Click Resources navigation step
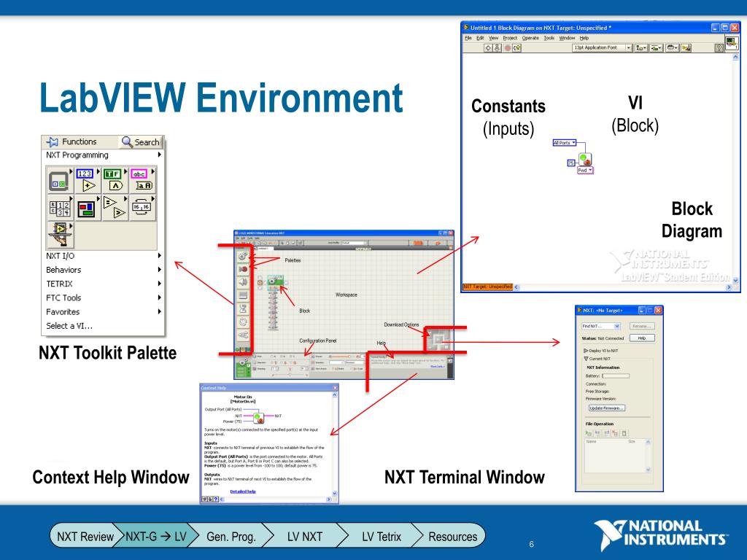 pyautogui.click(x=452, y=537)
